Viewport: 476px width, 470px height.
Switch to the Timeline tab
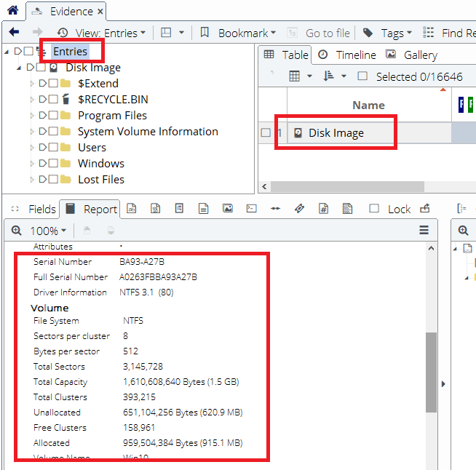[x=347, y=55]
